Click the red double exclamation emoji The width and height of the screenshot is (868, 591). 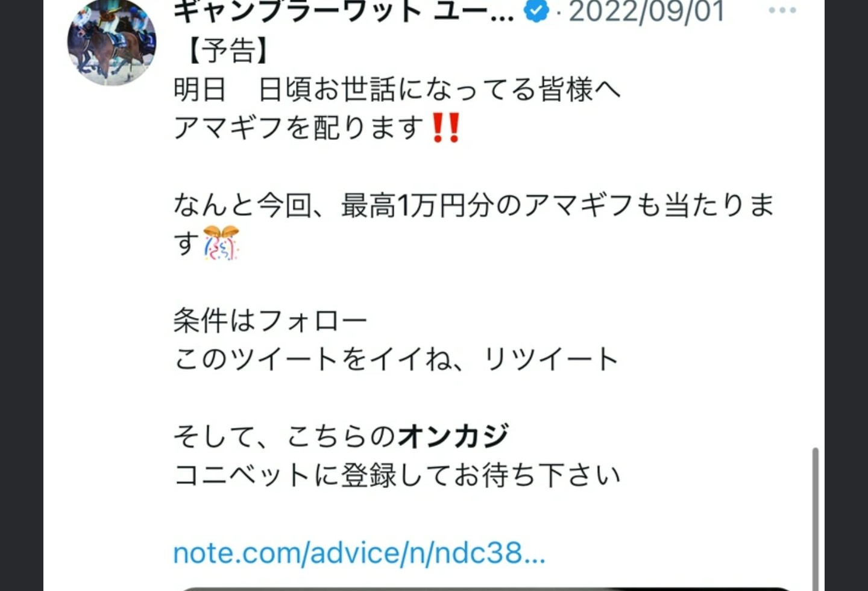447,128
